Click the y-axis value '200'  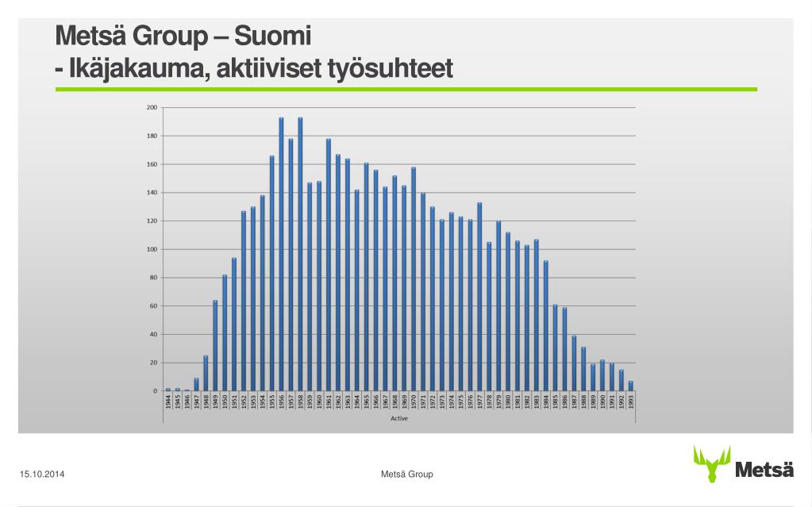tap(152, 107)
